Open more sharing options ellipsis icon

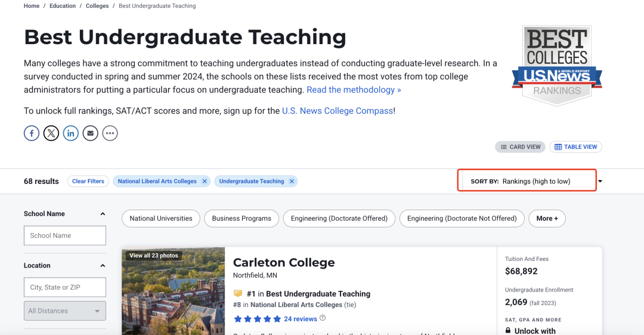(110, 133)
